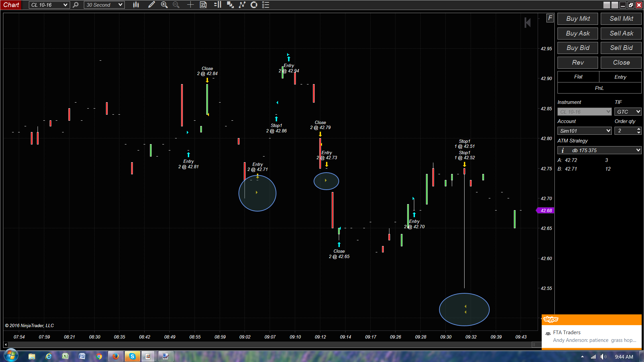Open the properties list icon
The width and height of the screenshot is (644, 362).
(x=266, y=5)
